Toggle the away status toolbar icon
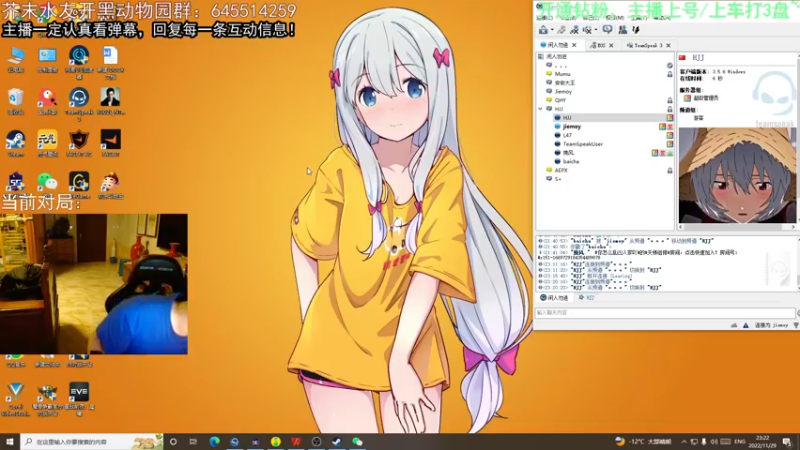 (574, 30)
